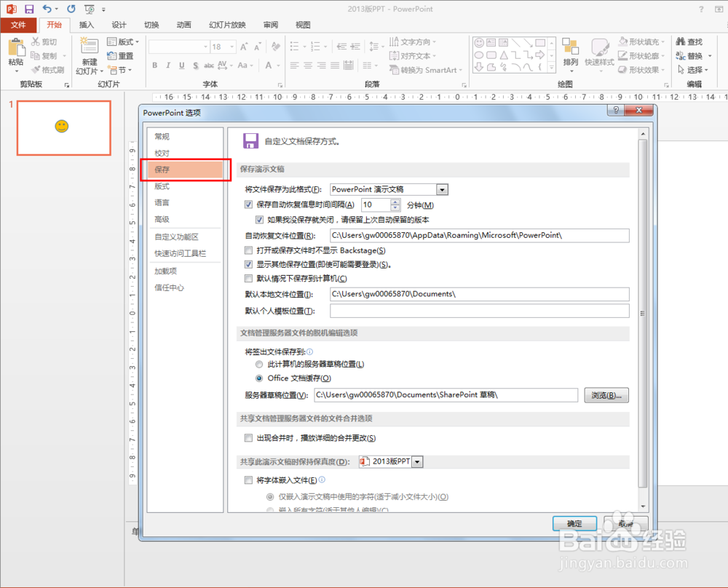Open the font size 18 dropdown
Image resolution: width=728 pixels, height=588 pixels.
coord(232,47)
